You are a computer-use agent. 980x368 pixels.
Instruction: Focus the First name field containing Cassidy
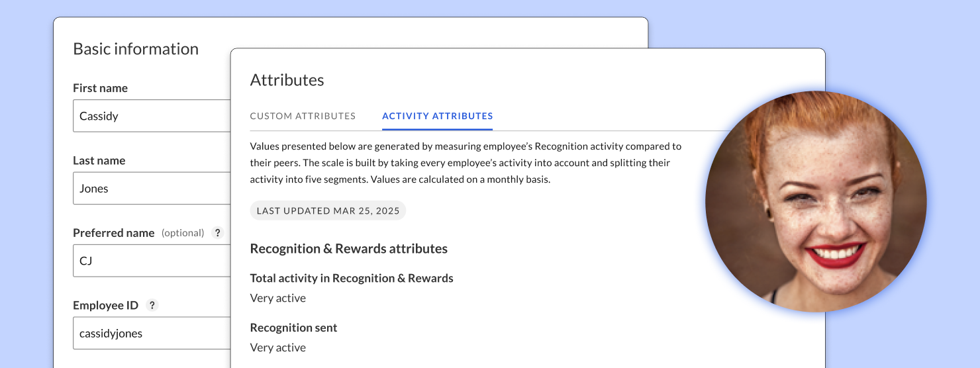pos(151,116)
